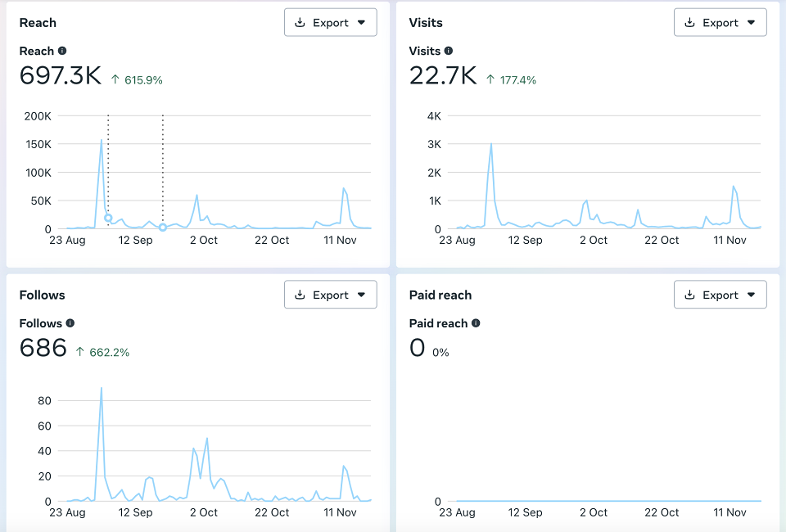Click the info icon next to Reach

(x=62, y=51)
